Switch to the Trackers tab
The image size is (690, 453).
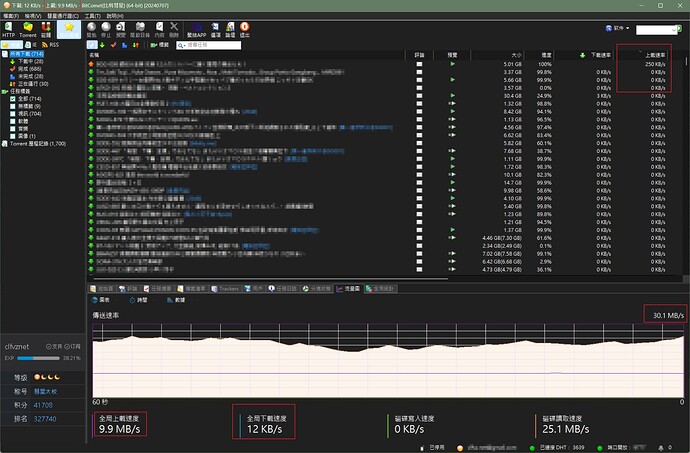coord(225,289)
